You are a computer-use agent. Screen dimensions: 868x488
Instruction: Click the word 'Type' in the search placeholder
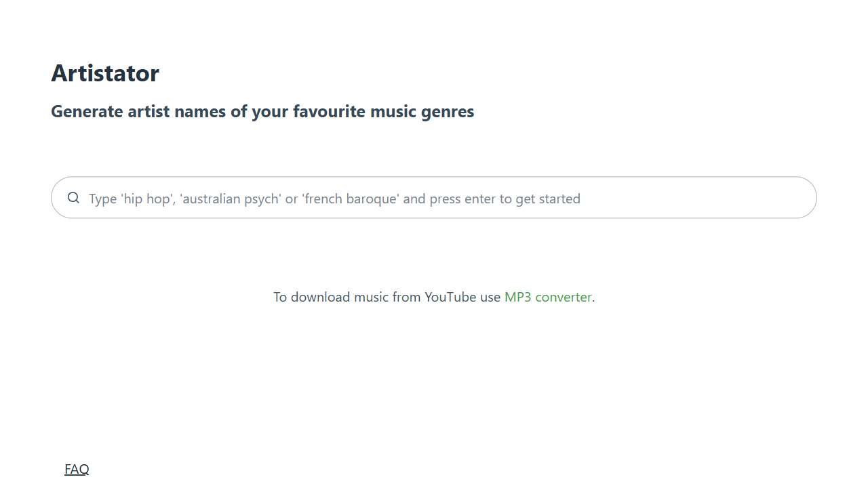pos(103,199)
